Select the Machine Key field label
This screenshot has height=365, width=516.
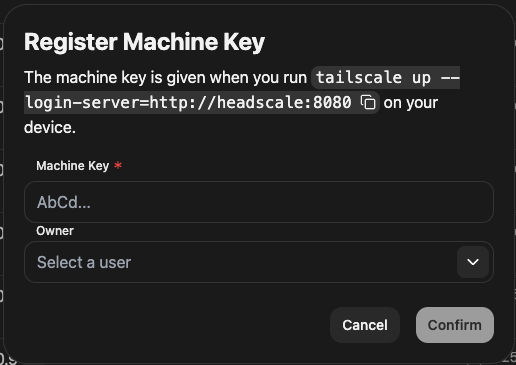click(73, 166)
